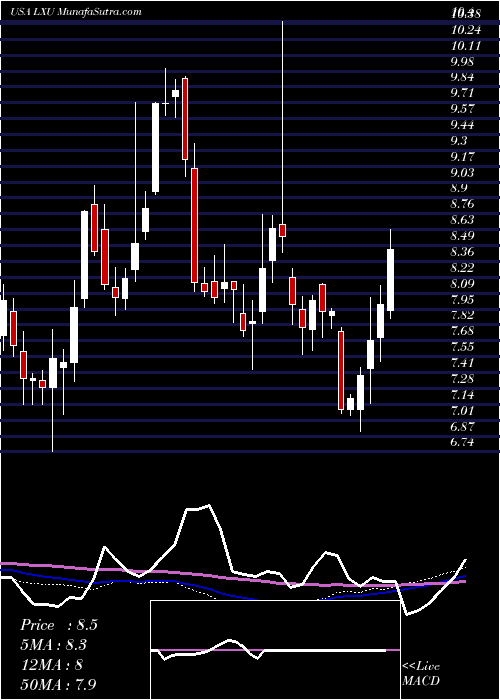500x700 pixels.
Task: Click the 6.74 price axis label
Action: coord(463,442)
